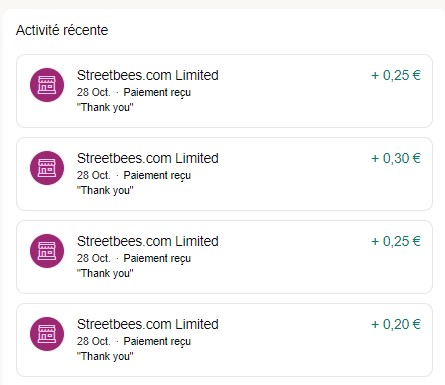Click the store icon beside the 0,20 € payment
Screen dimensions: 445x385
(47, 334)
